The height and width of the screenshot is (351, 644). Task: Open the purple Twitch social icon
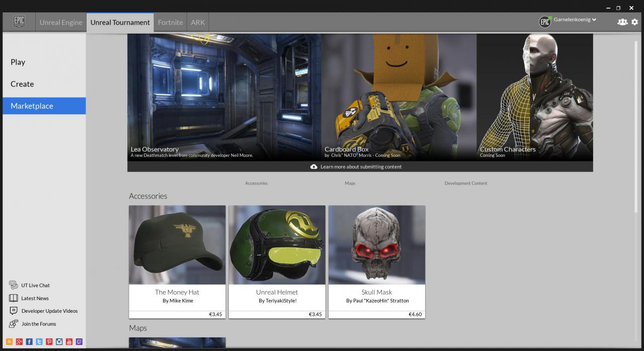pos(79,341)
